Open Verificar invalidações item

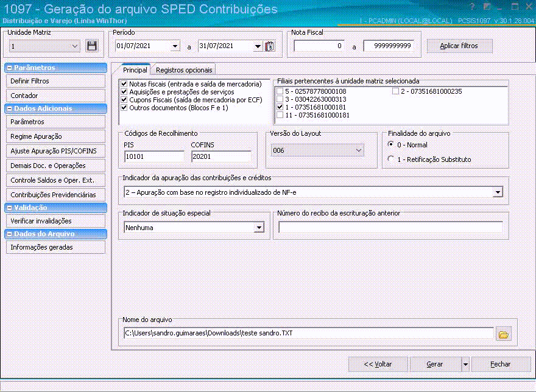pyautogui.click(x=55, y=221)
